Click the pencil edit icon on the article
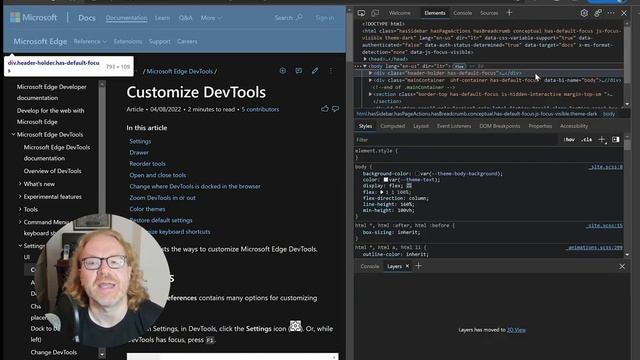The width and height of the screenshot is (640, 360). [315, 71]
